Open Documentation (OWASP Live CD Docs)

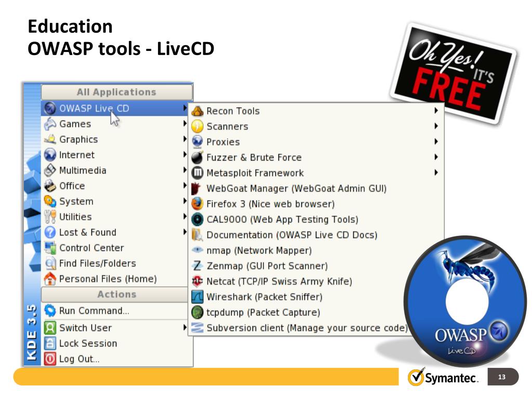[316, 235]
